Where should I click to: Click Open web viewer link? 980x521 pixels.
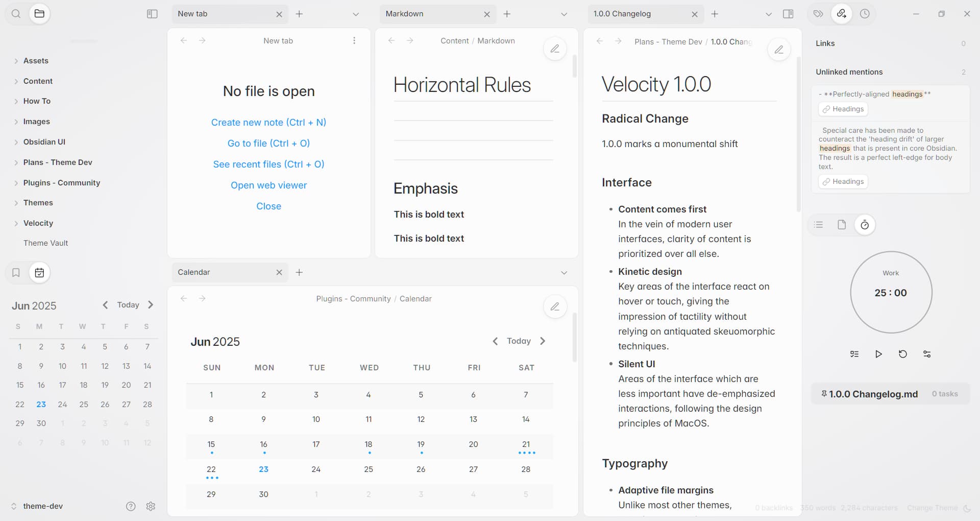pyautogui.click(x=268, y=185)
